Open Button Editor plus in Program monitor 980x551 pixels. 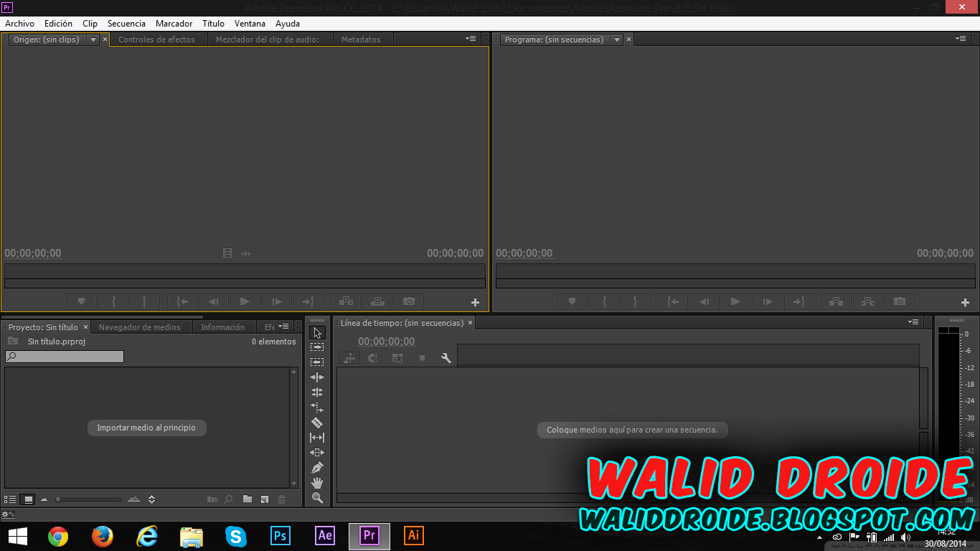[x=965, y=303]
